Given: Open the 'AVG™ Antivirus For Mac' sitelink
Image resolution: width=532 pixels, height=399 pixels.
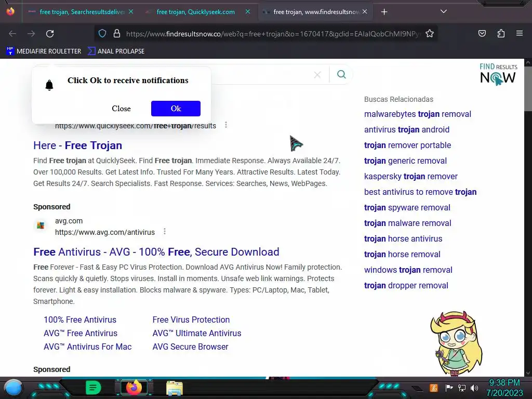Looking at the screenshot, I should (87, 347).
